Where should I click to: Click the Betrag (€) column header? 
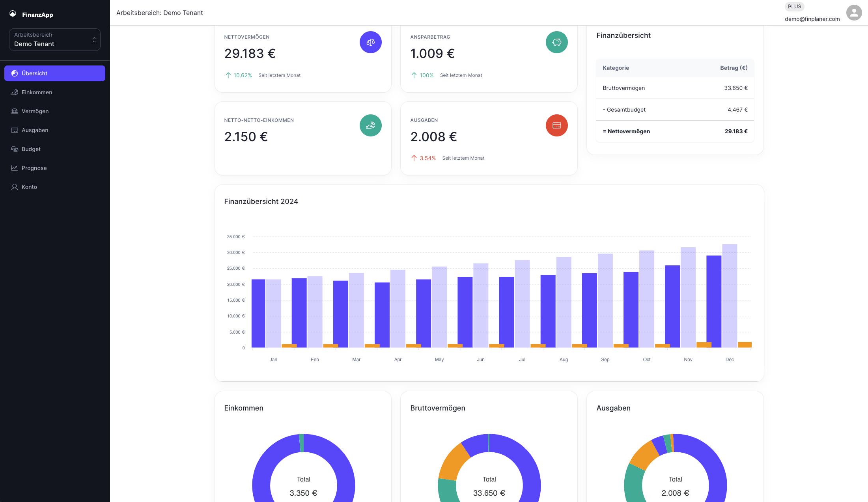734,68
